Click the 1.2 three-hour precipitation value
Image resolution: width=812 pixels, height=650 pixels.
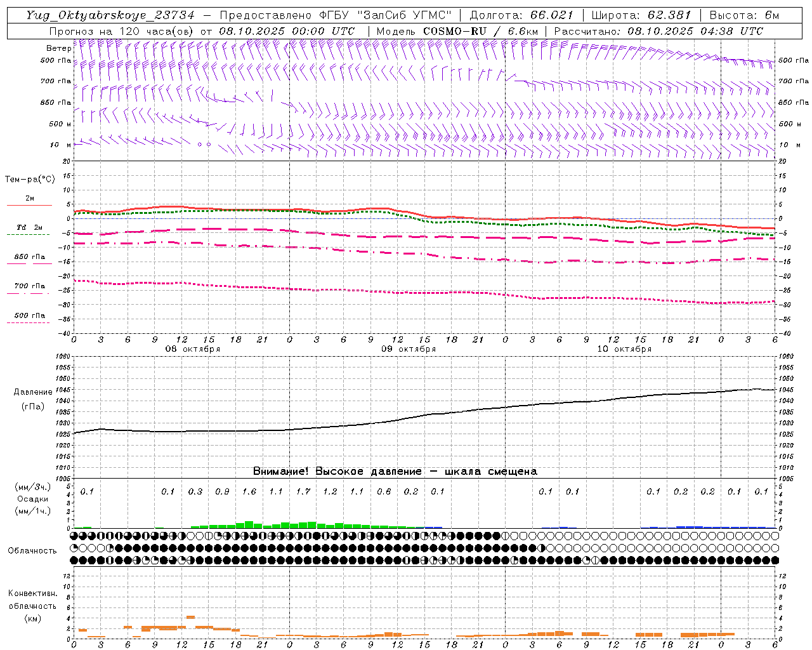pyautogui.click(x=330, y=491)
